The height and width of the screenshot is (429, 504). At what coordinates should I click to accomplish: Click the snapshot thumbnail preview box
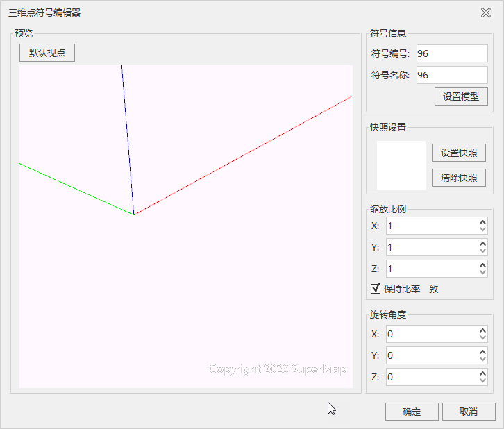point(401,165)
